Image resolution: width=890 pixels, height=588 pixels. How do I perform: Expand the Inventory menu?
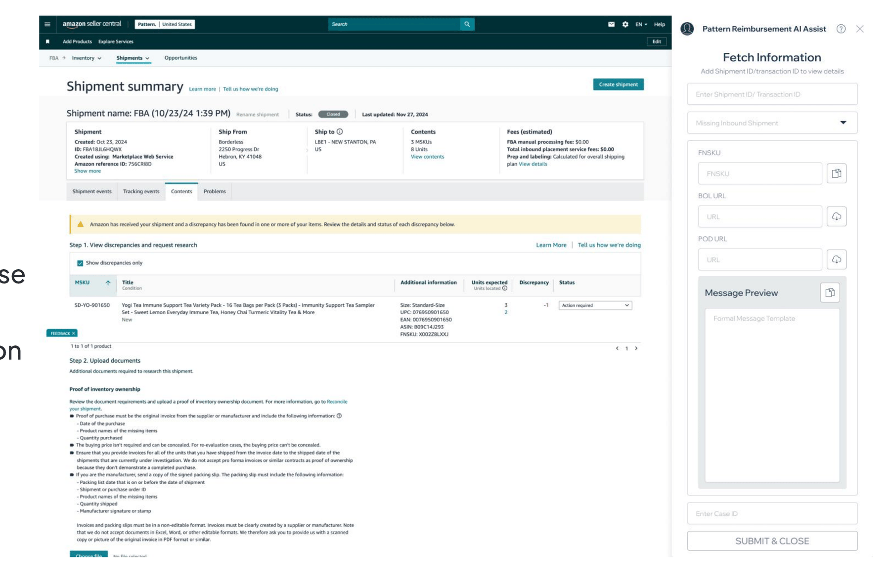87,58
